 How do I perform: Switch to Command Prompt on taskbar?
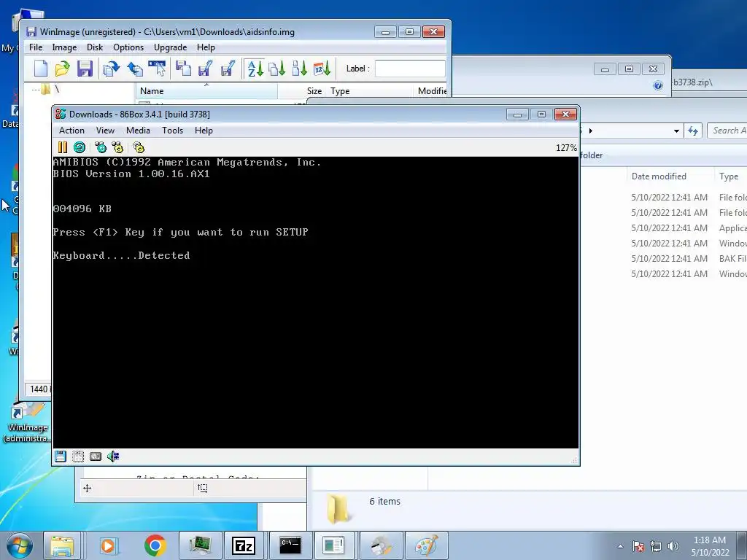pyautogui.click(x=290, y=545)
